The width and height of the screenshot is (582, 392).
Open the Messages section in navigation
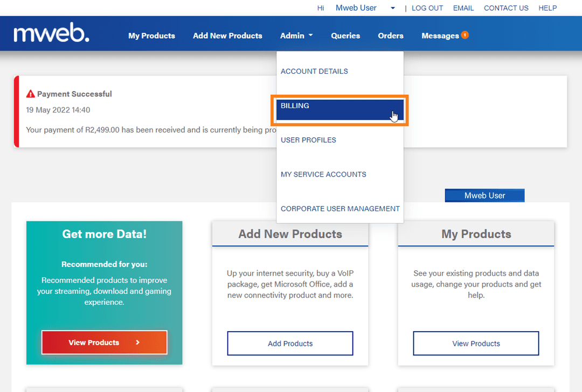tap(440, 36)
